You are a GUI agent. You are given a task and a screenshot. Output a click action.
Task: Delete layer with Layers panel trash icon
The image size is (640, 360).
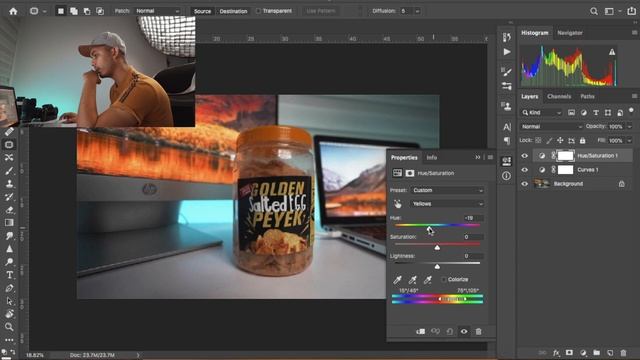pyautogui.click(x=623, y=353)
